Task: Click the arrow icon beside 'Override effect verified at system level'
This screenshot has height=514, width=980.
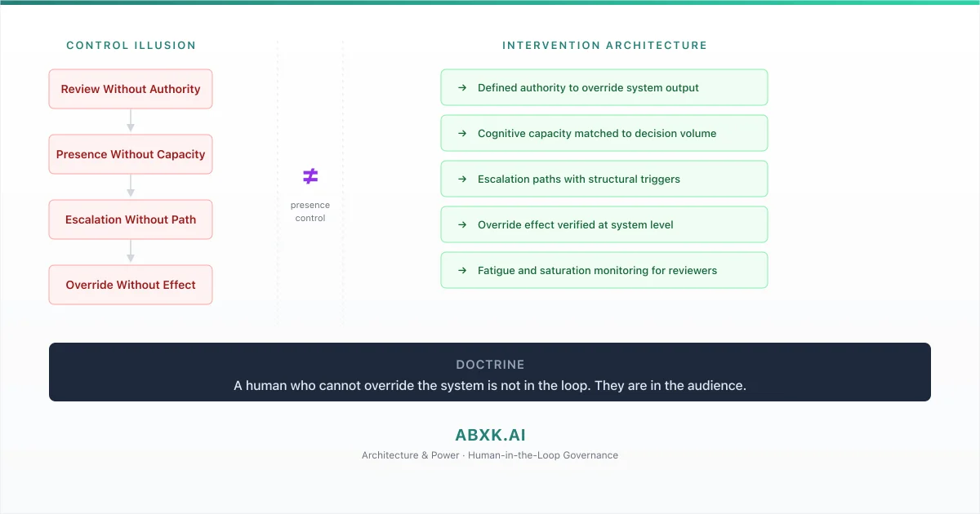Action: coord(461,224)
